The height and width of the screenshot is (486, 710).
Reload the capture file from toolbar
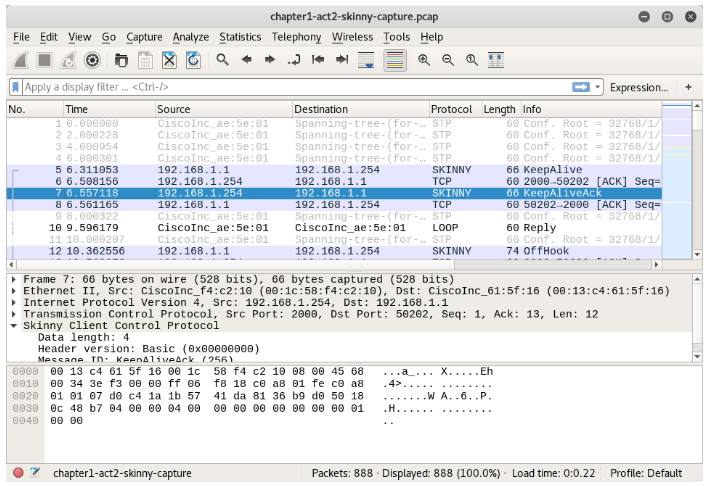point(192,60)
